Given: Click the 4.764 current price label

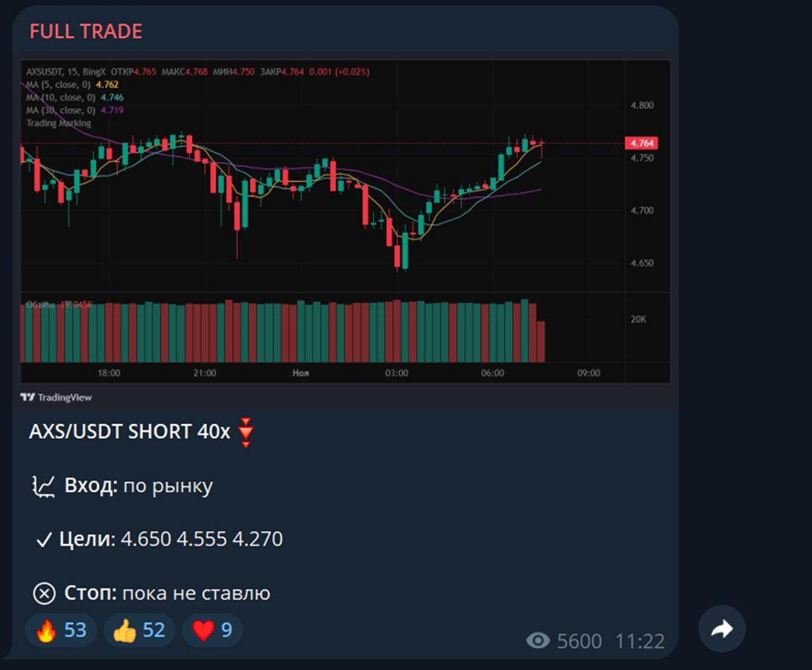Looking at the screenshot, I should click(x=641, y=143).
